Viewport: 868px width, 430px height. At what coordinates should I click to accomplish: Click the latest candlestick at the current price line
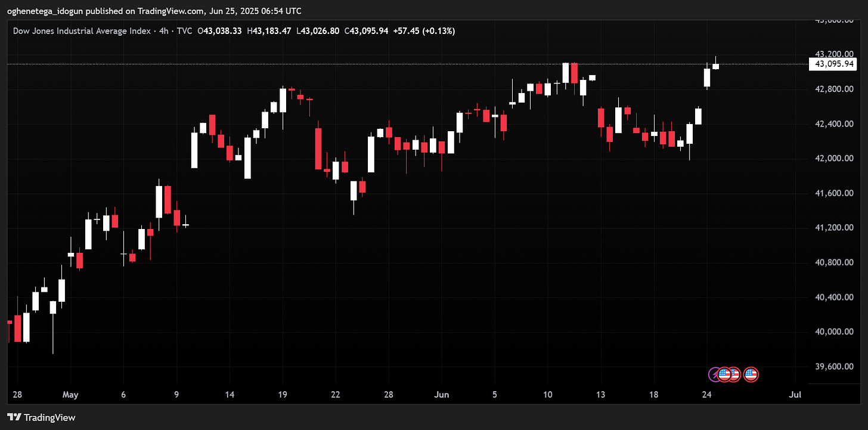click(715, 66)
